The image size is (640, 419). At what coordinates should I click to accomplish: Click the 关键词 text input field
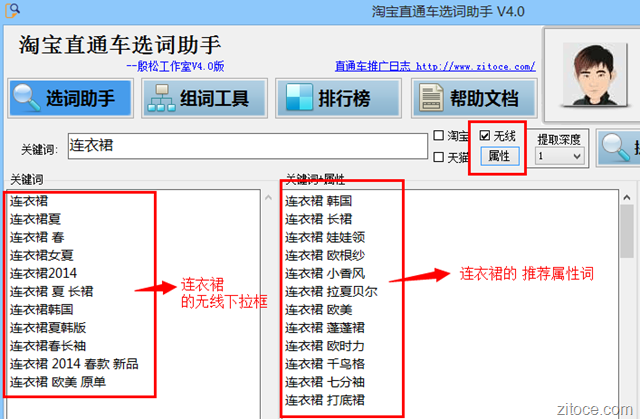point(247,146)
